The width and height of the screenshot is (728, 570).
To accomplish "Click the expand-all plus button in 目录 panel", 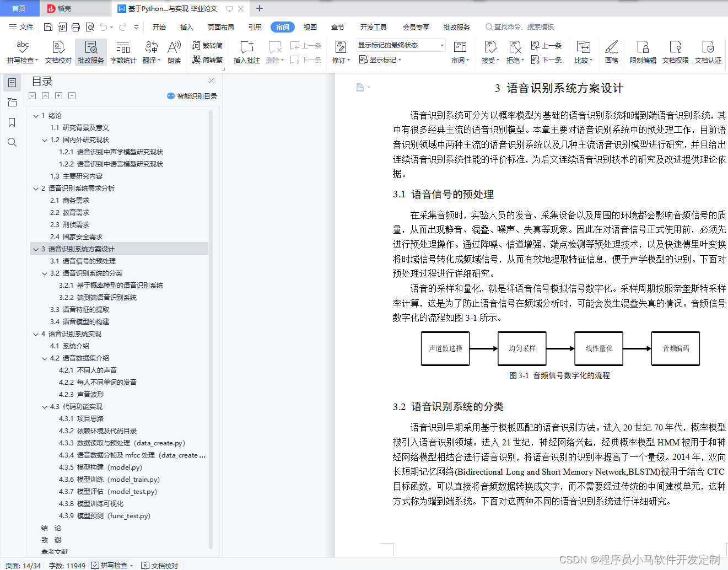I will coord(58,96).
